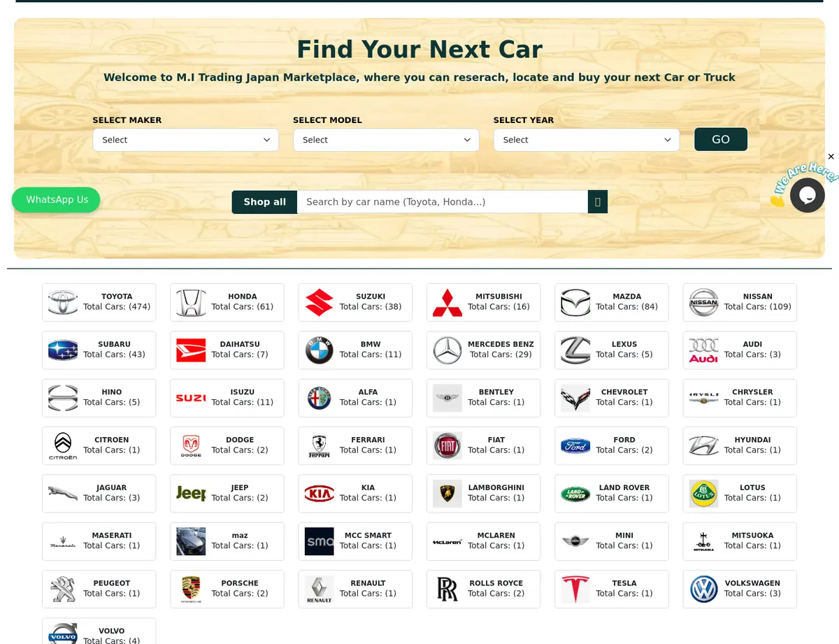This screenshot has height=644, width=839.
Task: Click the Hino brand logo
Action: [x=63, y=398]
